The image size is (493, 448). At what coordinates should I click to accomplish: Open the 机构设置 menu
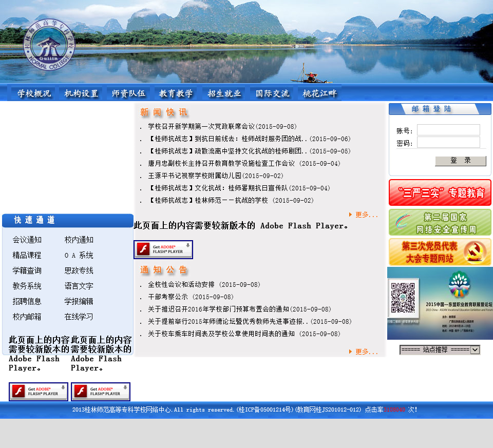pyautogui.click(x=81, y=93)
